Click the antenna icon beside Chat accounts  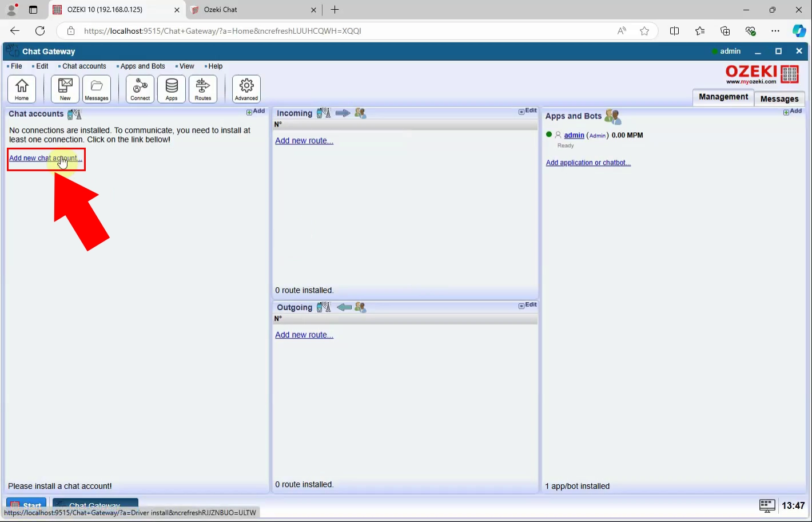pos(74,114)
